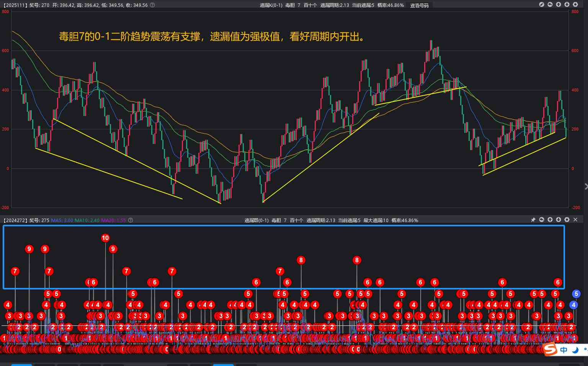Click 当前遗漏:5 in top chart header
588x366 pixels.
pos(363,5)
